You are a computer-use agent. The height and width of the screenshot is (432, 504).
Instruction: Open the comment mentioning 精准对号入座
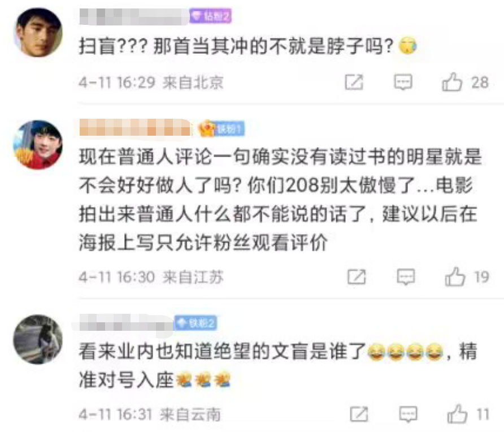coord(279,365)
